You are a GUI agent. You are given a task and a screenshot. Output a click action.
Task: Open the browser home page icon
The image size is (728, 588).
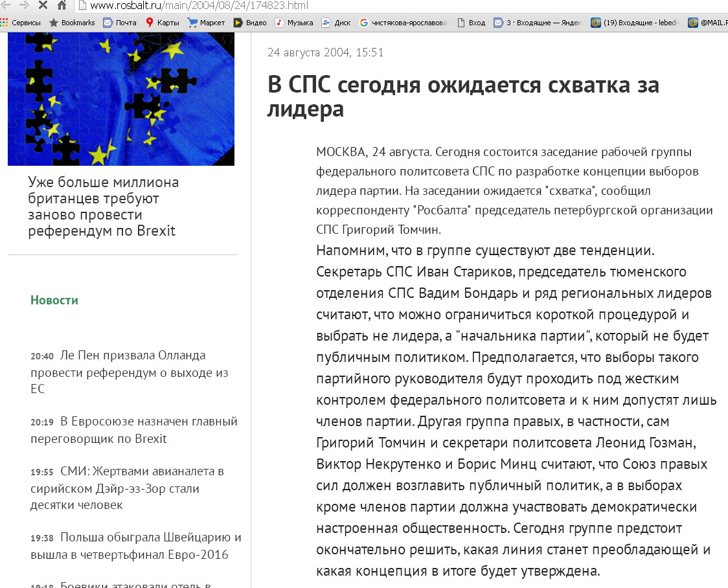[x=62, y=5]
